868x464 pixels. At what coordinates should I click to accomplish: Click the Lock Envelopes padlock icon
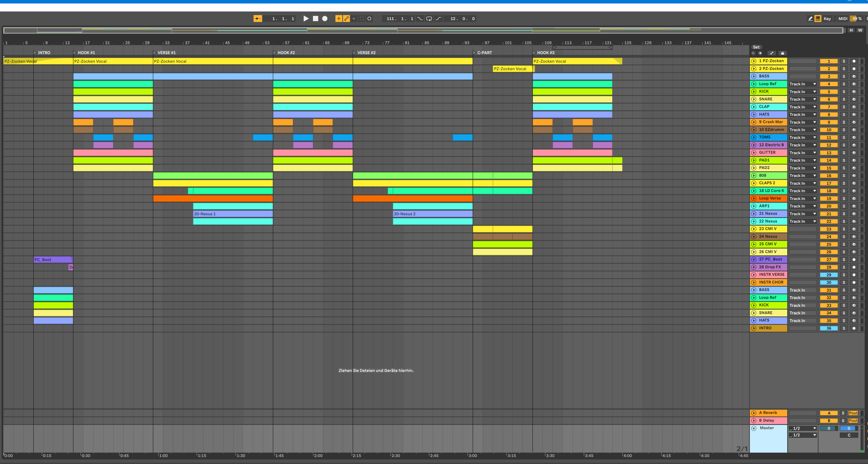782,53
